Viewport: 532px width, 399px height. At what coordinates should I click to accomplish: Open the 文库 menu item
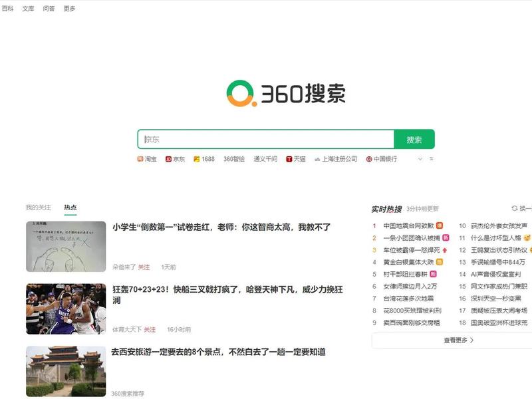(x=28, y=9)
